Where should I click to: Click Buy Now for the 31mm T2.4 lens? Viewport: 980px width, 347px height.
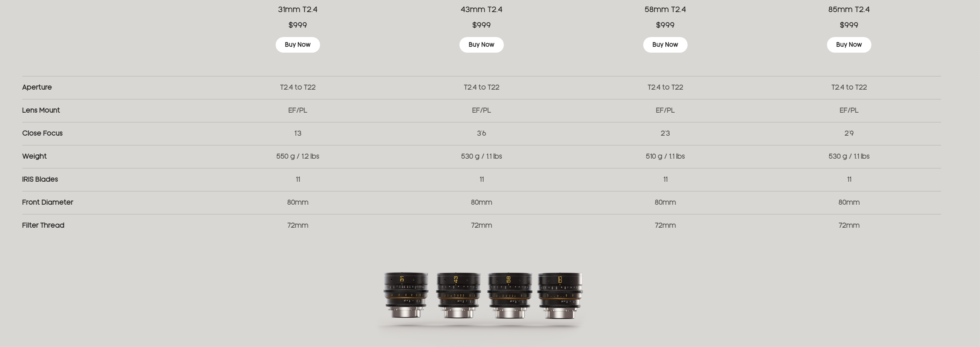click(x=297, y=45)
